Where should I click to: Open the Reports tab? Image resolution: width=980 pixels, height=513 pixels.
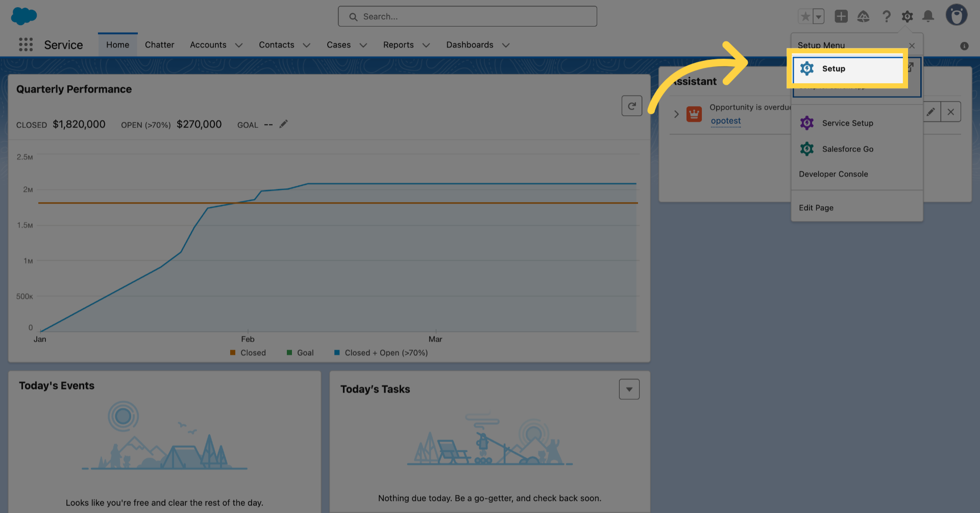click(x=398, y=45)
